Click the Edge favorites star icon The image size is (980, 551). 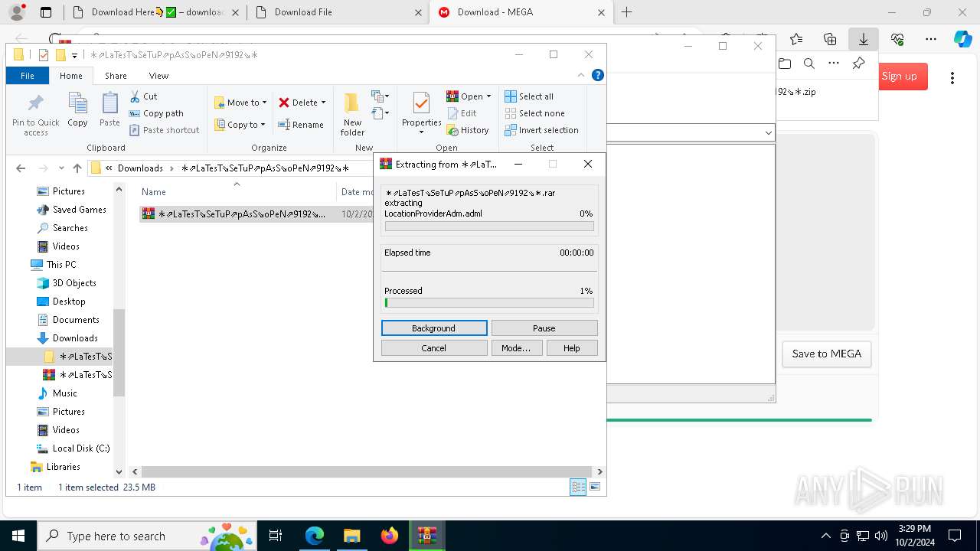[x=796, y=39]
